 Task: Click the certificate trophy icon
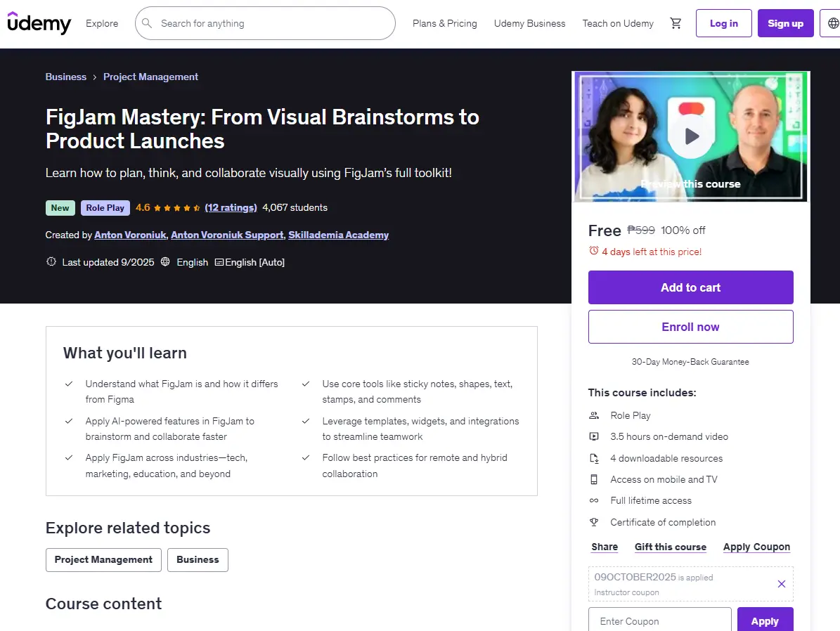coord(594,522)
